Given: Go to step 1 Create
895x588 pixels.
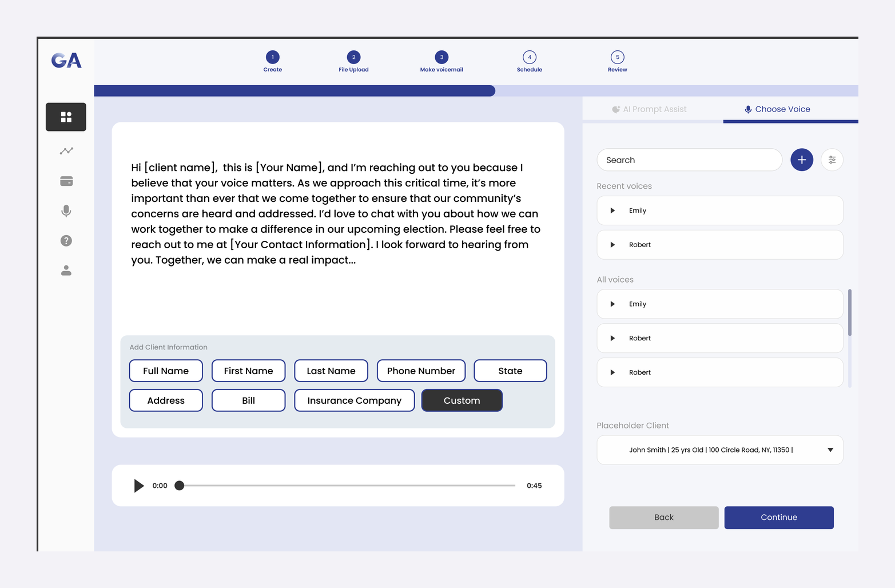Looking at the screenshot, I should tap(273, 61).
